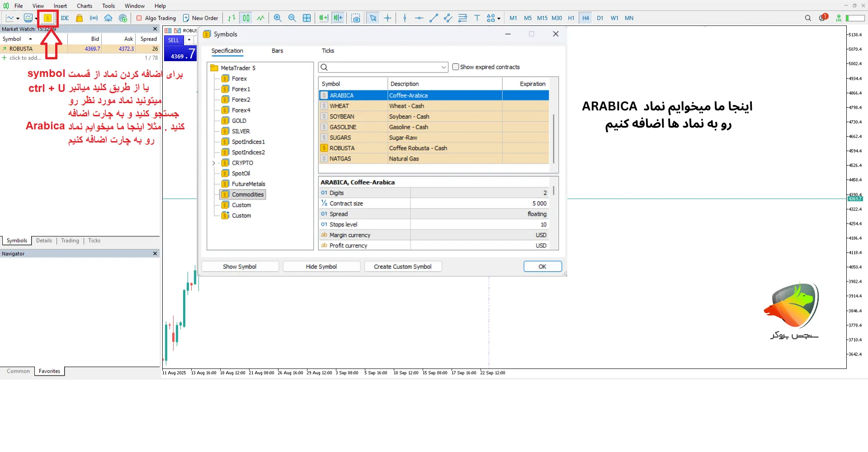Enable Show expired contracts checkbox
This screenshot has height=452, width=868.
click(456, 67)
